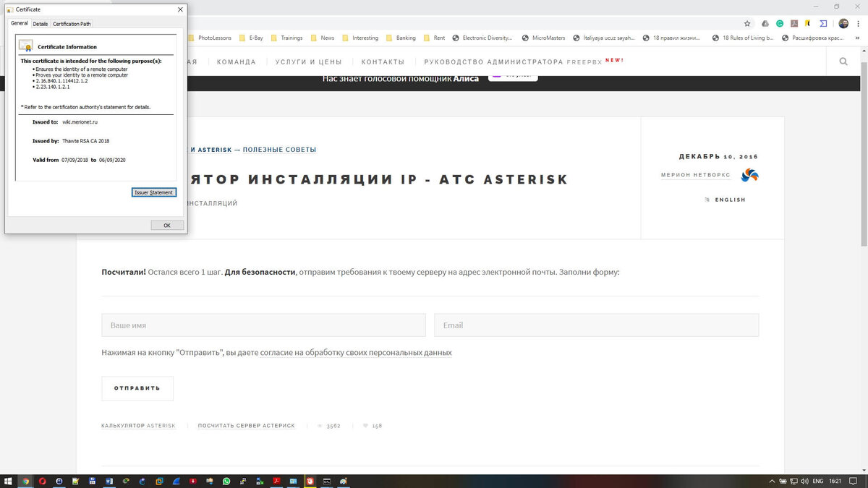Open the УСЛУГИ И ЦЕНЫ menu item
Screen dimensions: 868x488
pyautogui.click(x=308, y=62)
